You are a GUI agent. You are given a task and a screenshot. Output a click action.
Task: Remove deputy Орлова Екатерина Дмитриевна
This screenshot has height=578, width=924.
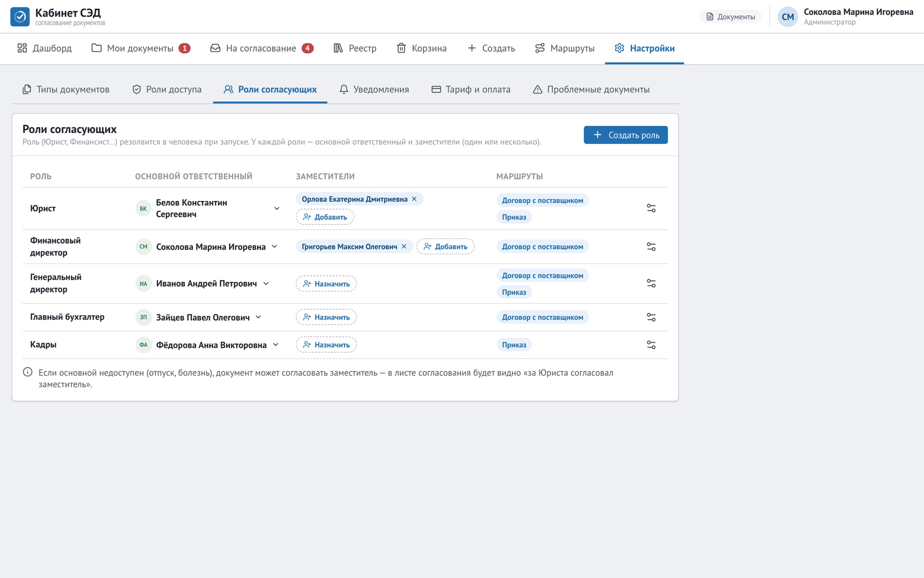[414, 199]
